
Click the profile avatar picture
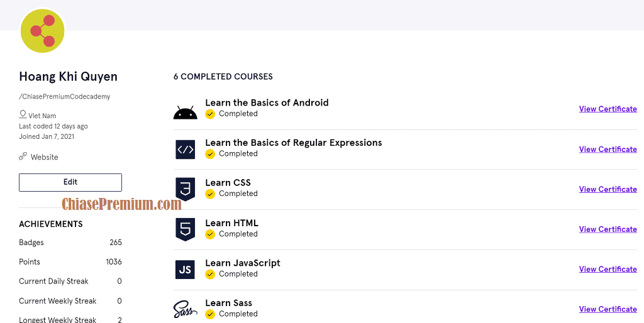[x=43, y=31]
